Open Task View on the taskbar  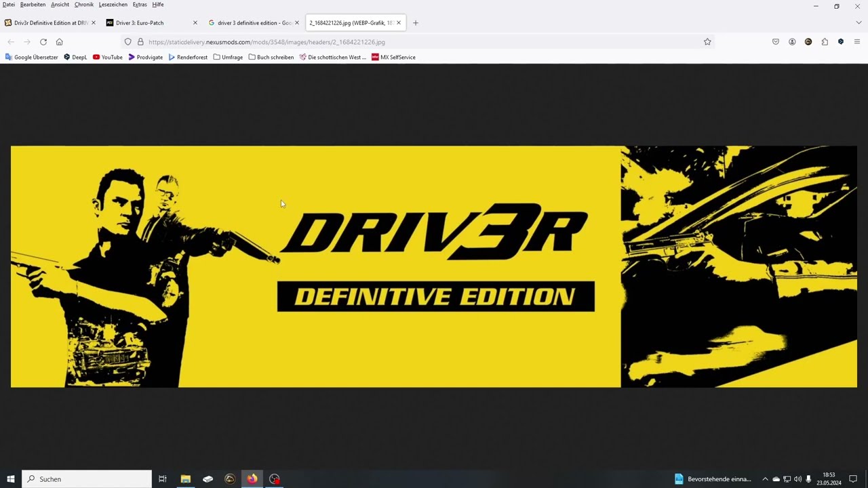pos(163,479)
